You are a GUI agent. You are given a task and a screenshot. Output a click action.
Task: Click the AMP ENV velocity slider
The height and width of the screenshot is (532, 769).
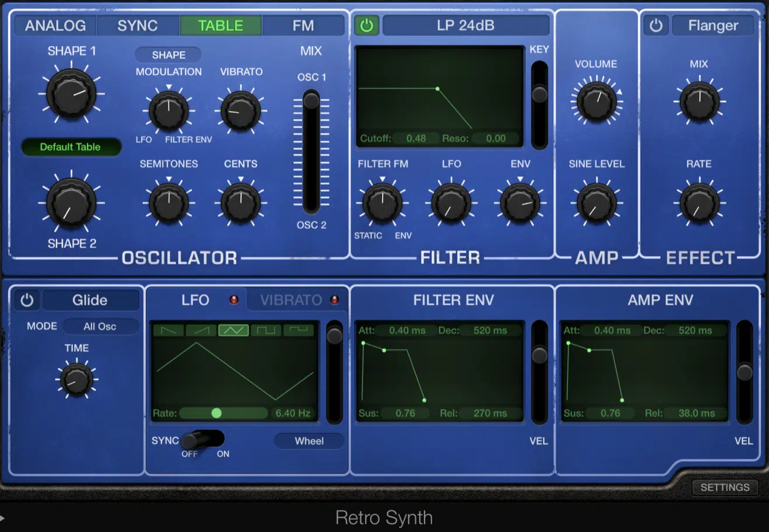[744, 372]
